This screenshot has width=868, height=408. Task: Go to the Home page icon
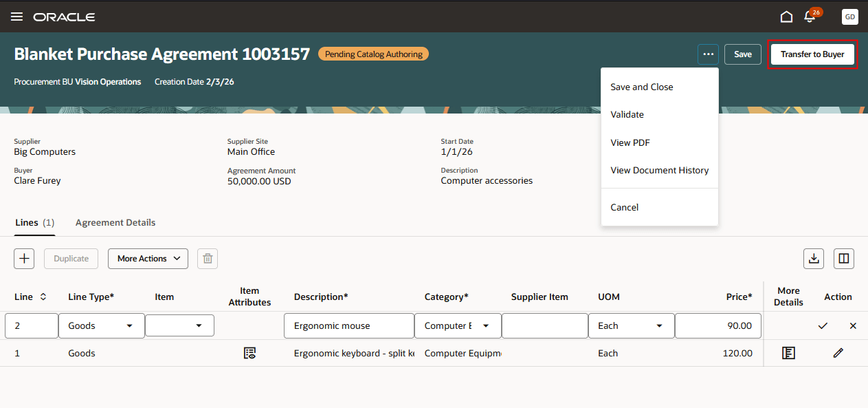point(786,17)
